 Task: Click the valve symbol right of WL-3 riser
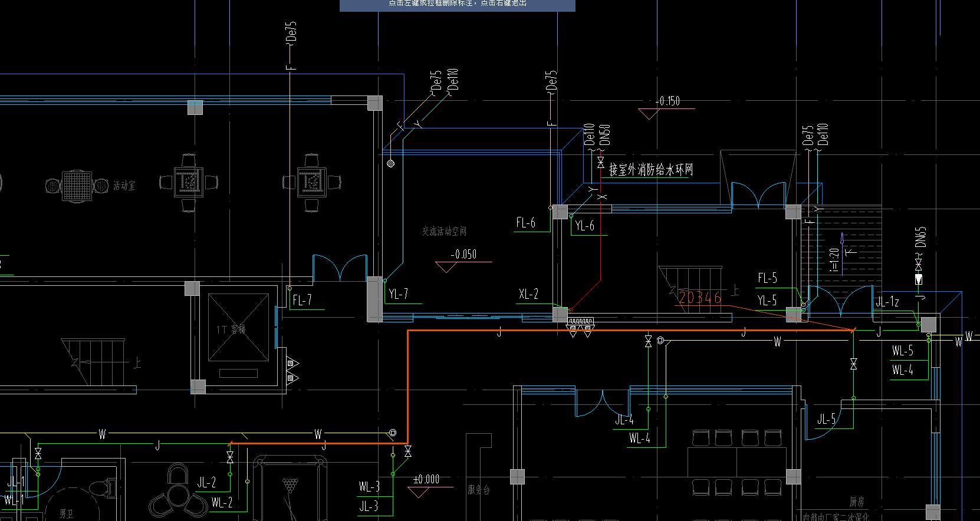pyautogui.click(x=408, y=453)
